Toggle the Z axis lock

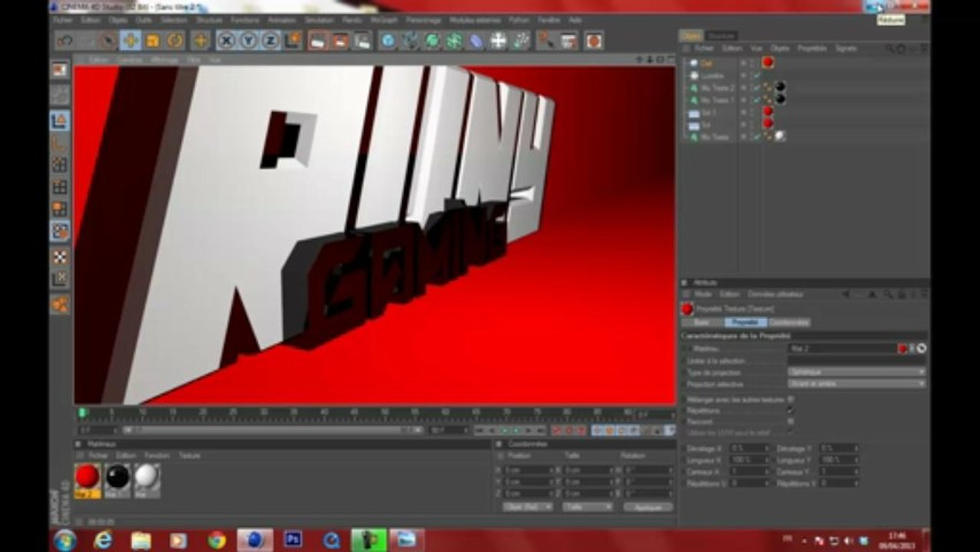point(270,41)
